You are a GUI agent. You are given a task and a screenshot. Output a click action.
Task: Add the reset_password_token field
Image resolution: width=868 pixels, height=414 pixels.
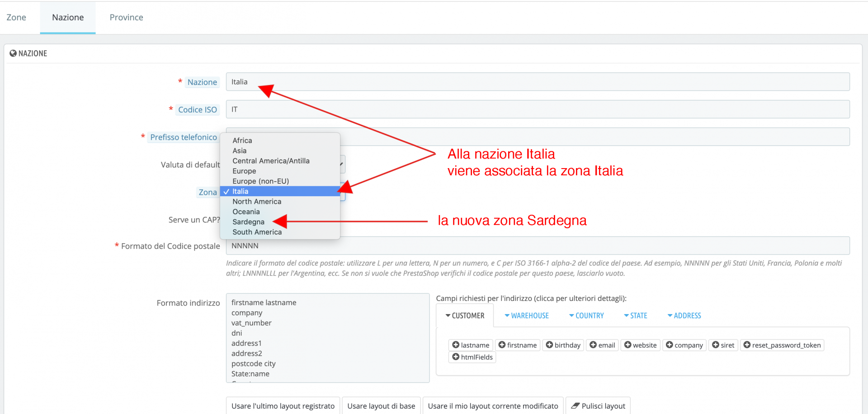782,345
